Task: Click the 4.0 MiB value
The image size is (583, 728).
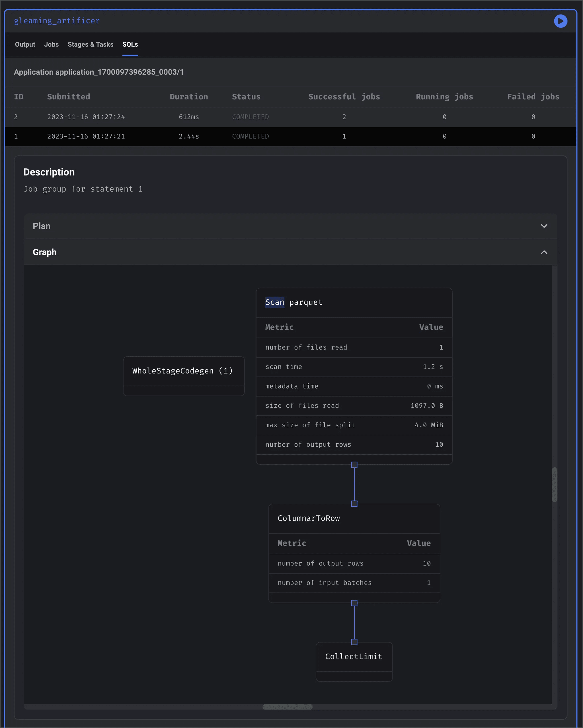Action: click(x=429, y=425)
